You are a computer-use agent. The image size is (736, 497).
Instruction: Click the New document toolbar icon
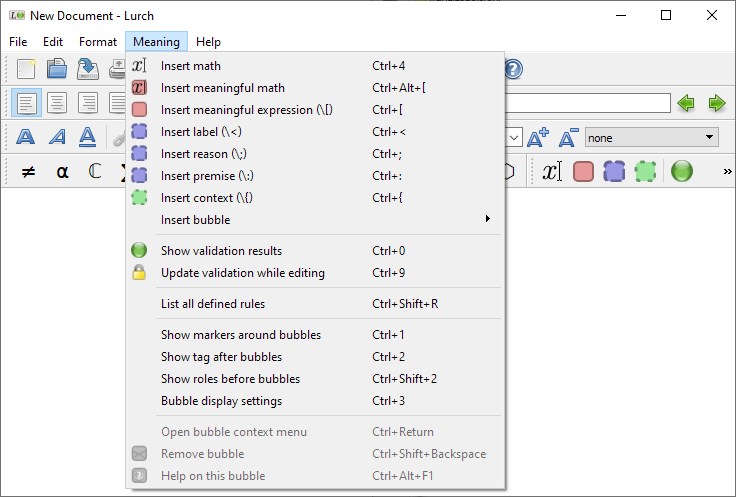(26, 69)
